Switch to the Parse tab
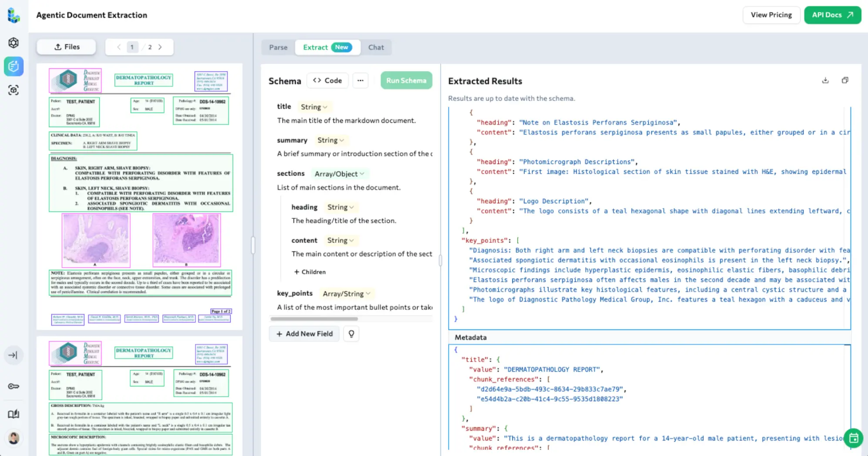 tap(278, 47)
